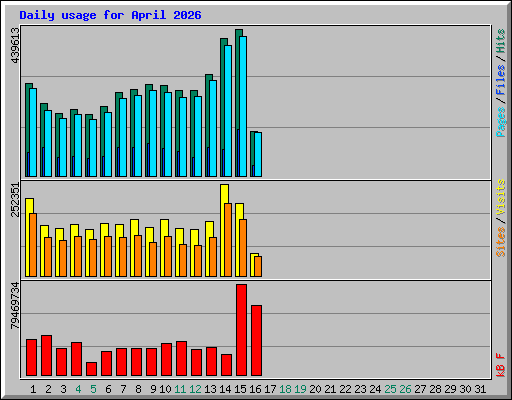This screenshot has width=512, height=400.
Task: Click green day 11 label
Action: click(180, 389)
